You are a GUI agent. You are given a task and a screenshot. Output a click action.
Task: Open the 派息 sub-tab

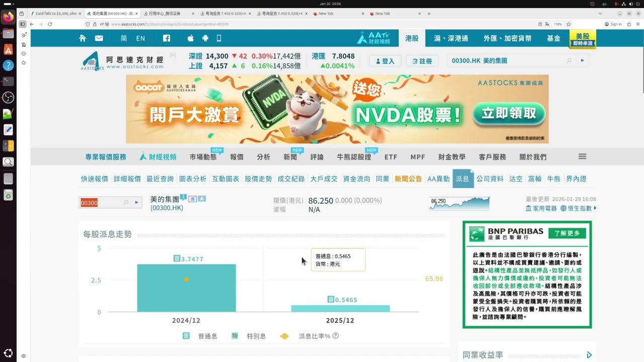pos(462,178)
